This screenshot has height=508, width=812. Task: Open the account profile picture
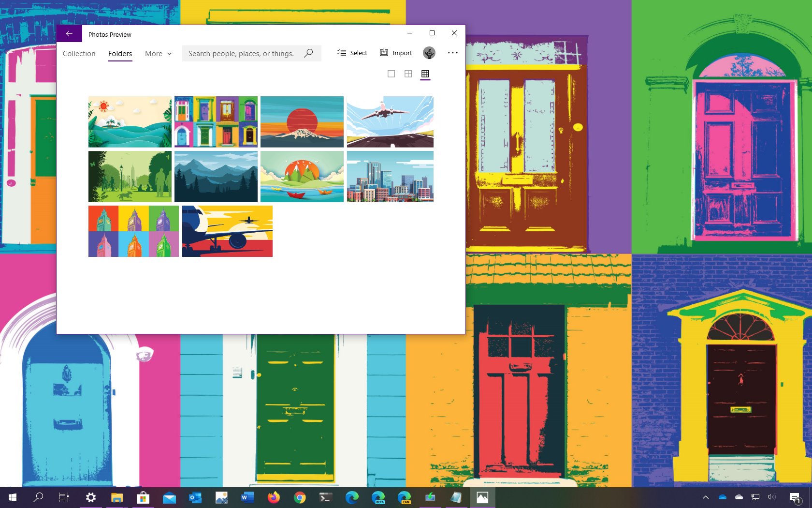point(429,53)
